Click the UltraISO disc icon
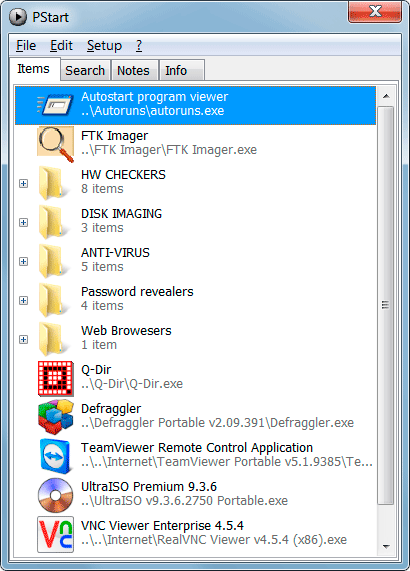The width and height of the screenshot is (410, 571). (x=55, y=495)
